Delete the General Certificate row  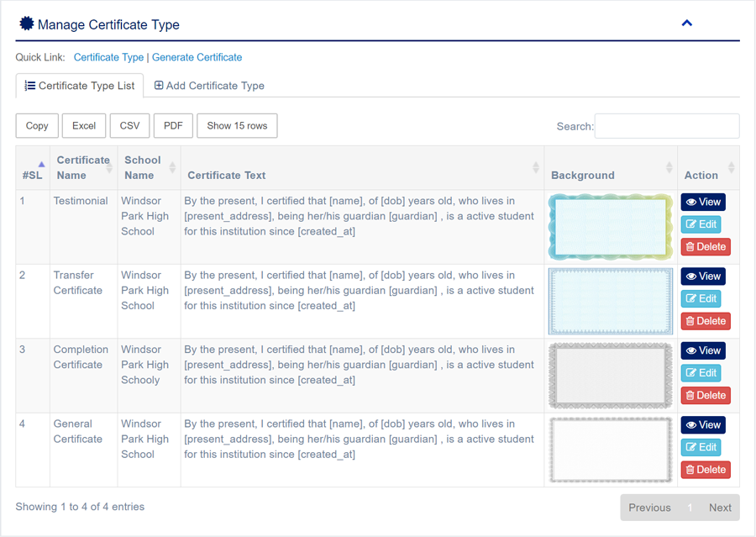706,470
